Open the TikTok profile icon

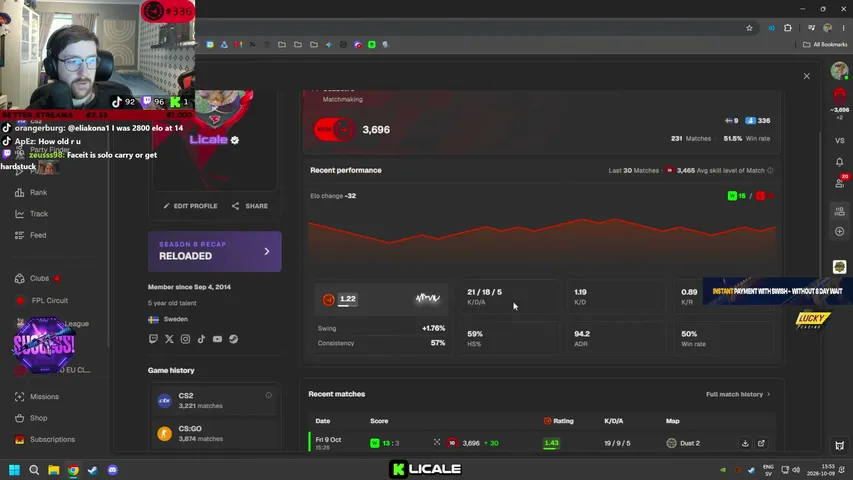(201, 339)
